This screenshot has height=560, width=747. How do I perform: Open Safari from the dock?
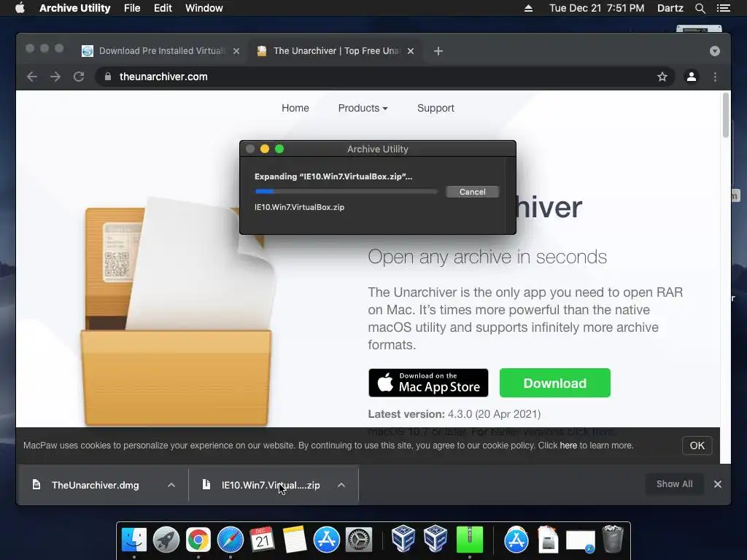tap(230, 540)
